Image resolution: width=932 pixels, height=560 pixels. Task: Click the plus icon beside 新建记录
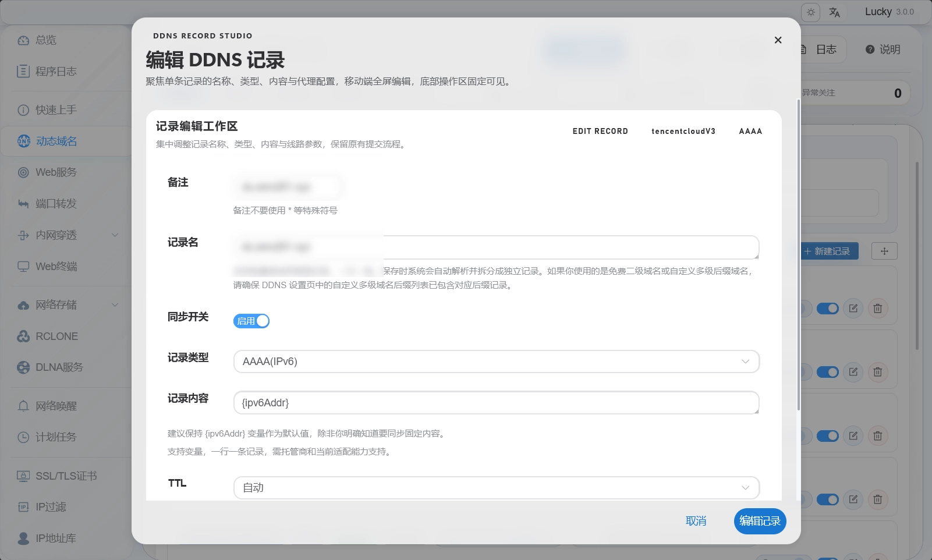[x=884, y=251]
